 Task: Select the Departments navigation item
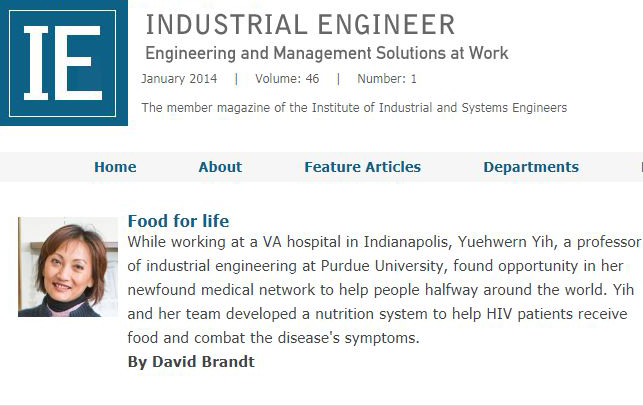(531, 167)
